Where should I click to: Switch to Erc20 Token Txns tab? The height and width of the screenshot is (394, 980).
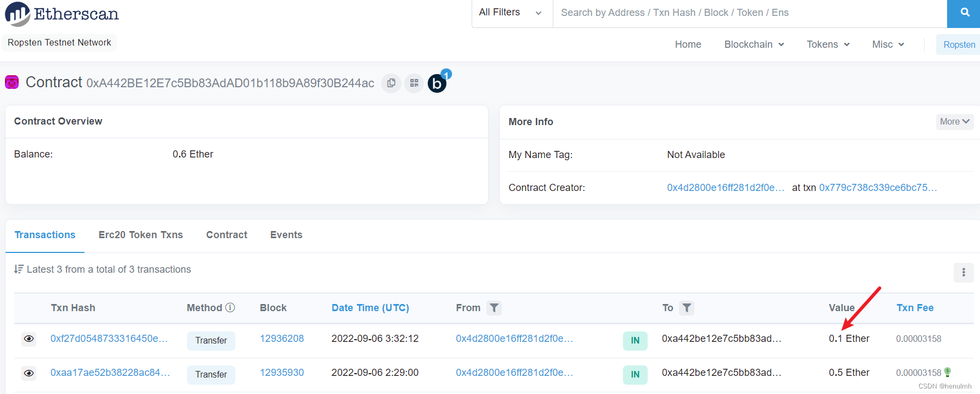coord(141,235)
